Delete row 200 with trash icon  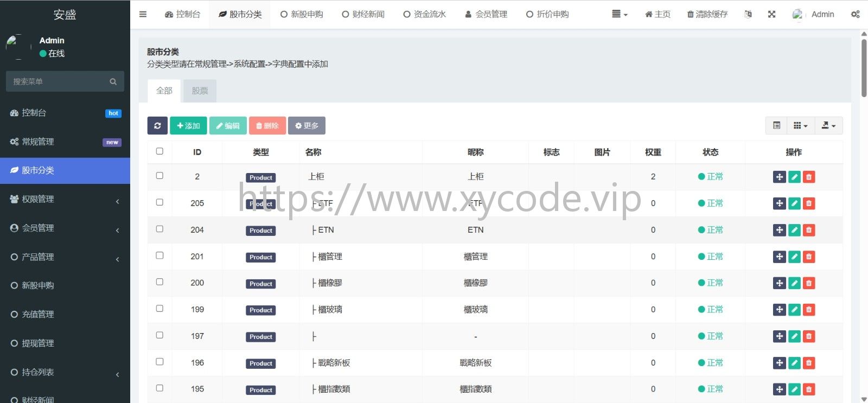tap(809, 283)
